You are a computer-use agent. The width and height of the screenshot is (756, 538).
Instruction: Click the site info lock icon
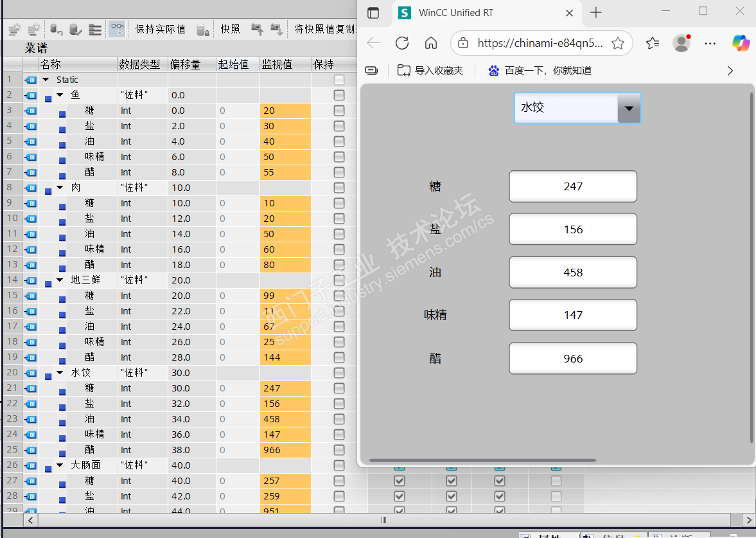pos(463,44)
